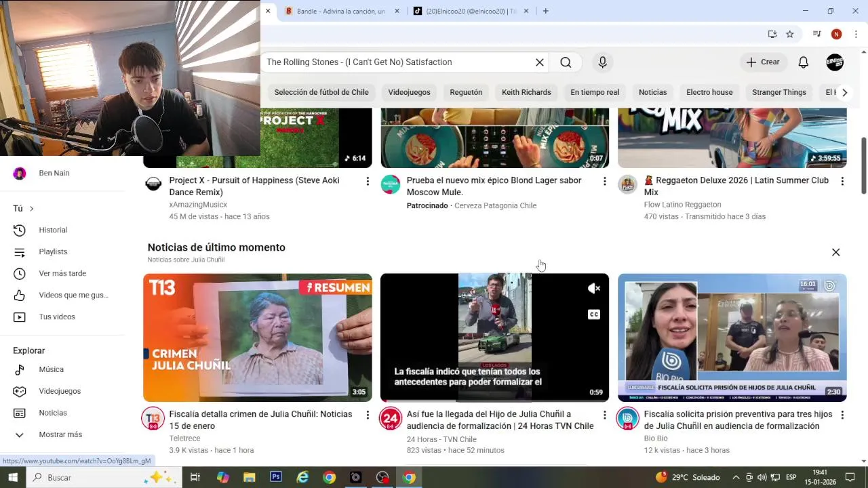Bookmark this page with the star icon

click(x=790, y=34)
